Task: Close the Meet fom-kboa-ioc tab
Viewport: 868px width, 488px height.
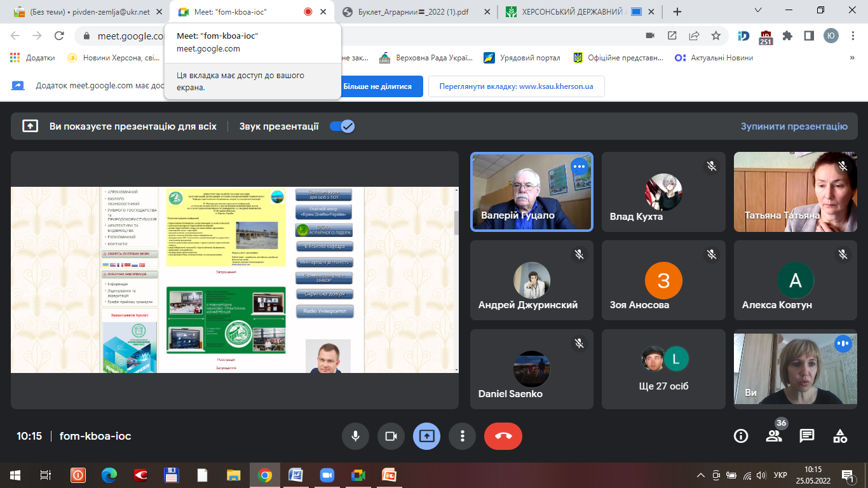Action: (324, 11)
